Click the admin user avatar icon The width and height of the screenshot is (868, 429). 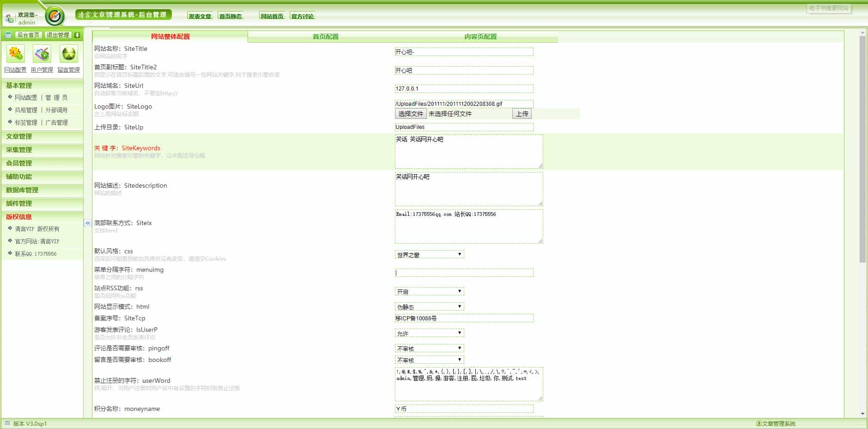[x=9, y=18]
